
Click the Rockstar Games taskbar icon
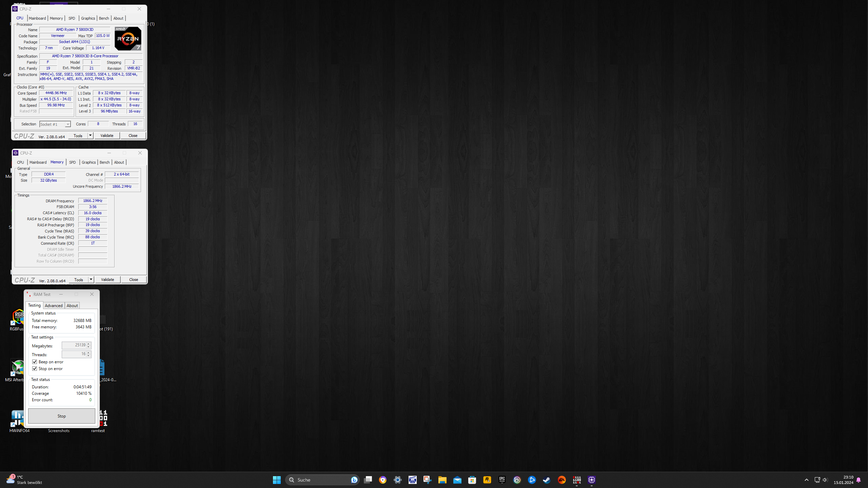click(487, 480)
